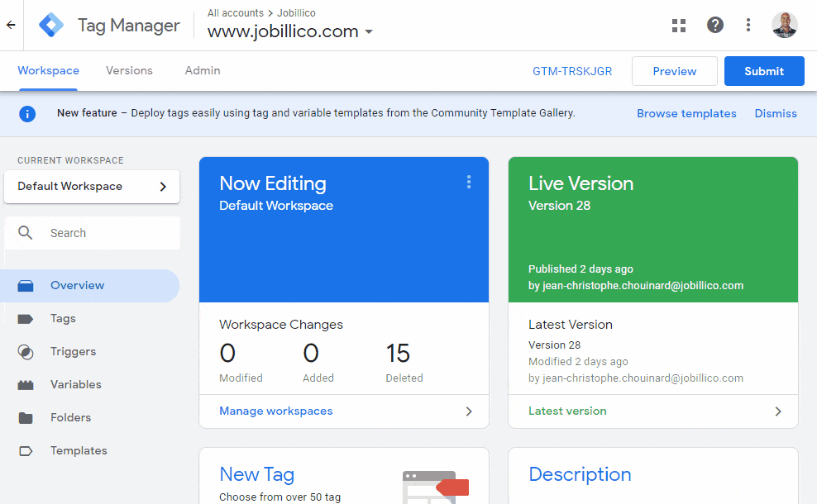Switch to the Versions tab
817x504 pixels.
(129, 71)
